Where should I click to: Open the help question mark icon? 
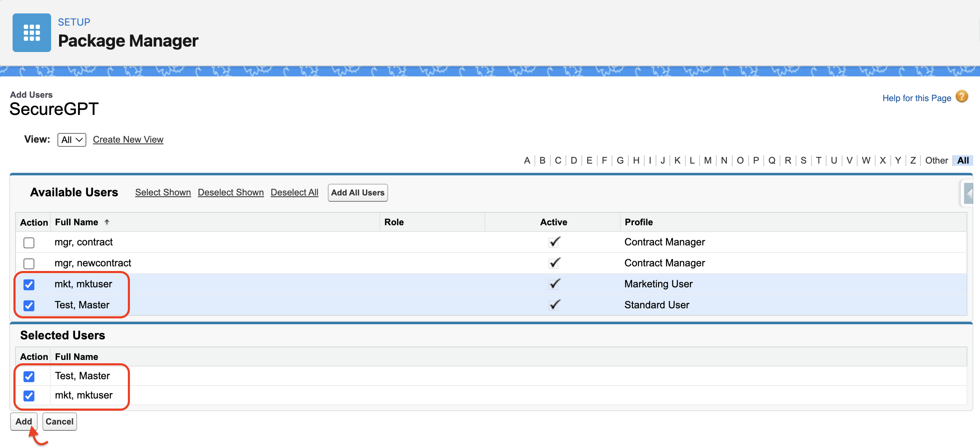pyautogui.click(x=962, y=97)
